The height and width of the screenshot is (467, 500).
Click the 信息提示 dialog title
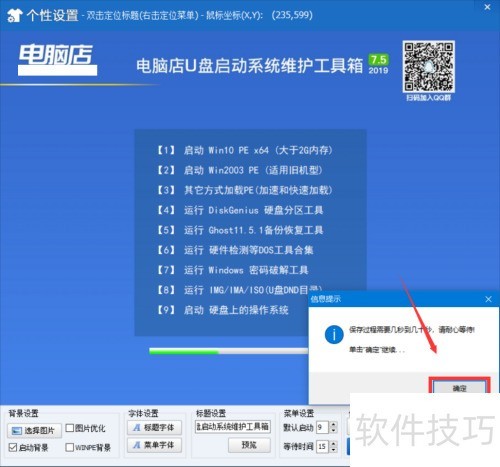coord(325,299)
